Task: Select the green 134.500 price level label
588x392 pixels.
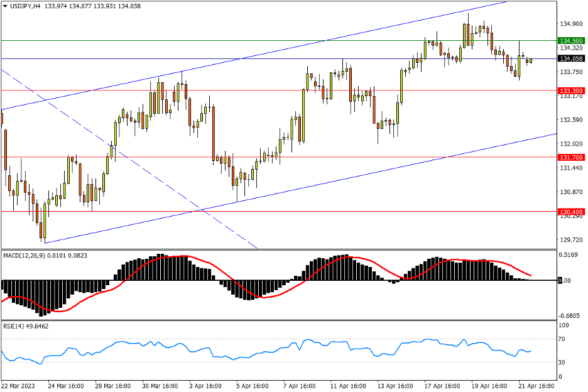Action: [x=571, y=41]
